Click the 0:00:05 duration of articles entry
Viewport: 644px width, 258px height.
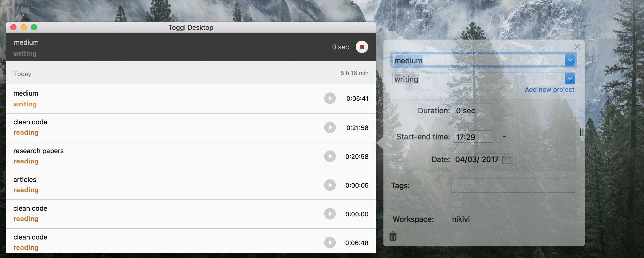[357, 185]
